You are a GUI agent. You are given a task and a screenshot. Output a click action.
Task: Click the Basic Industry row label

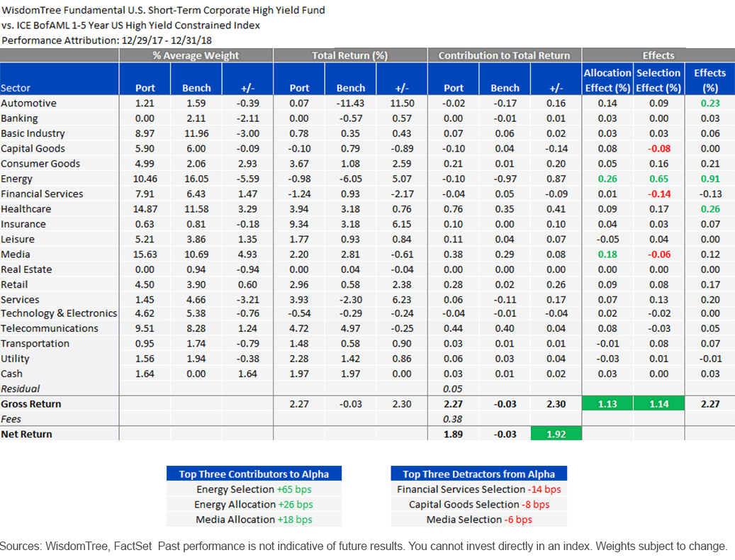(x=33, y=133)
